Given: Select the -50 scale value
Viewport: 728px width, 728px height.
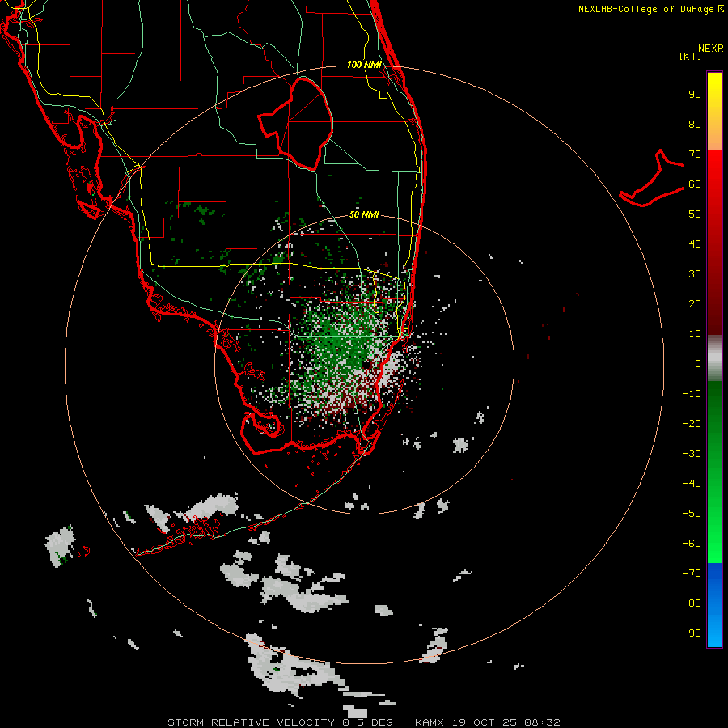Looking at the screenshot, I should pos(692,514).
